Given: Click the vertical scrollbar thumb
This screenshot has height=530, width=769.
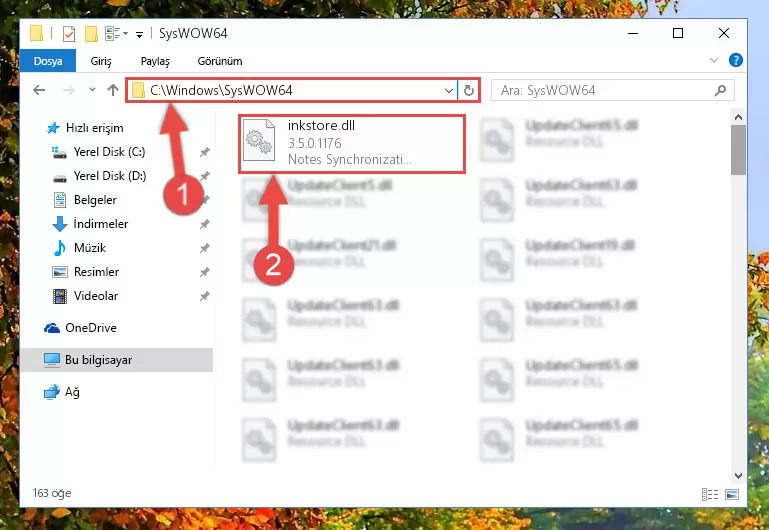Looking at the screenshot, I should (738, 150).
